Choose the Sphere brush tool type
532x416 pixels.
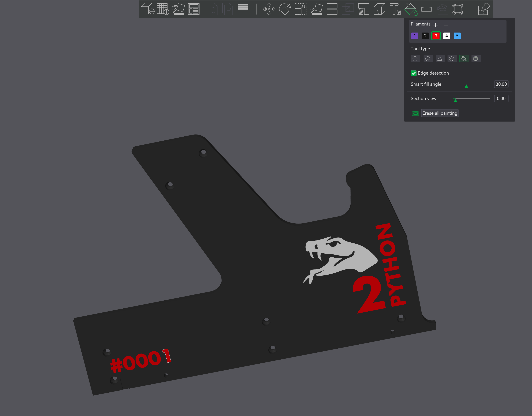[428, 59]
